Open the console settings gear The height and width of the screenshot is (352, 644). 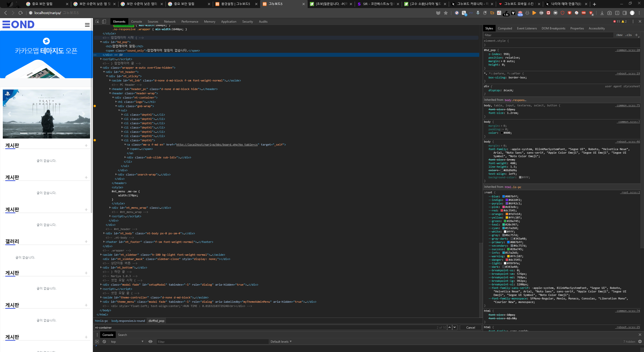point(640,342)
